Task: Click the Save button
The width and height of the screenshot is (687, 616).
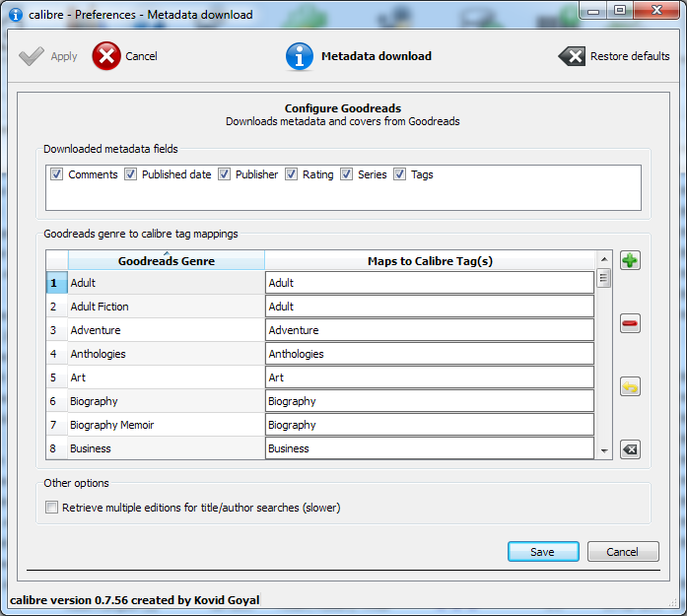Action: point(543,552)
